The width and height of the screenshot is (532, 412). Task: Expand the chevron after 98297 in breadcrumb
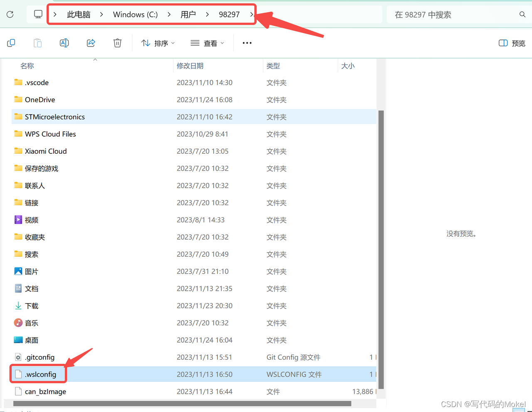pyautogui.click(x=251, y=14)
